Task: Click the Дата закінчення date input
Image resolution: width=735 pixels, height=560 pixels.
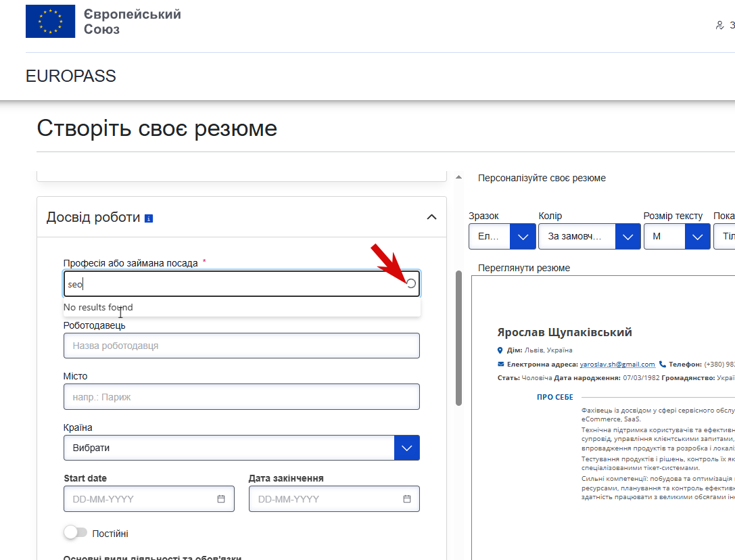Action: click(x=334, y=499)
